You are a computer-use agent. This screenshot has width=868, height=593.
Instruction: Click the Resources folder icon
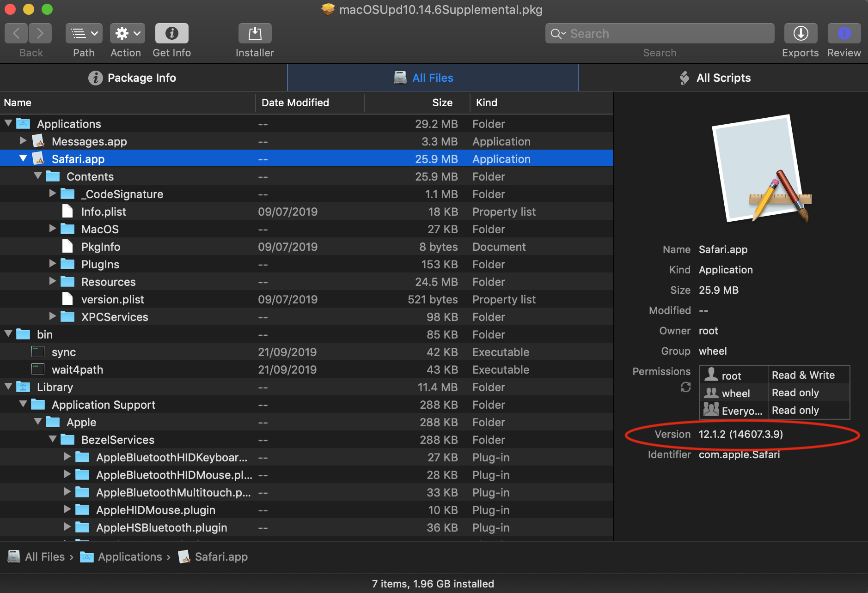point(67,281)
